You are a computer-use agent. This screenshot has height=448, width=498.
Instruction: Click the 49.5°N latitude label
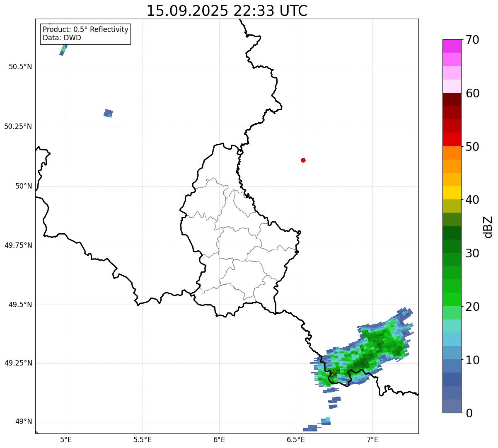[20, 305]
